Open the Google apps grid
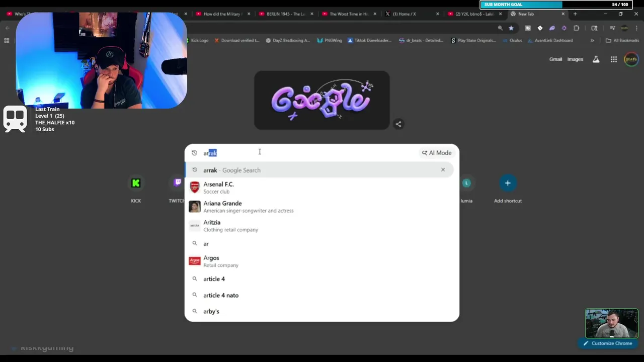 click(x=614, y=59)
